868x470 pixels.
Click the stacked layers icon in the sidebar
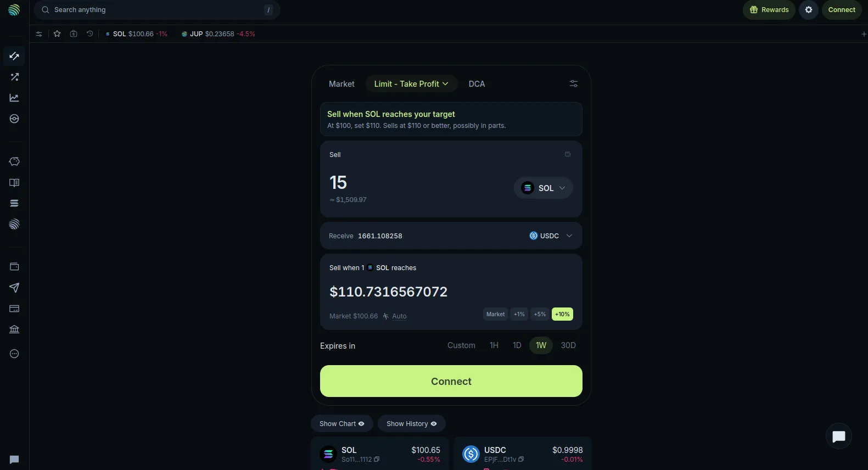point(14,203)
